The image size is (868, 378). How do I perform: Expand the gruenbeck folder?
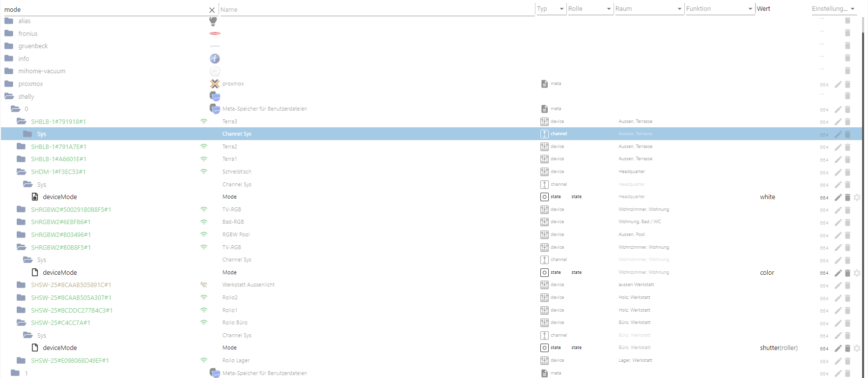(x=9, y=46)
